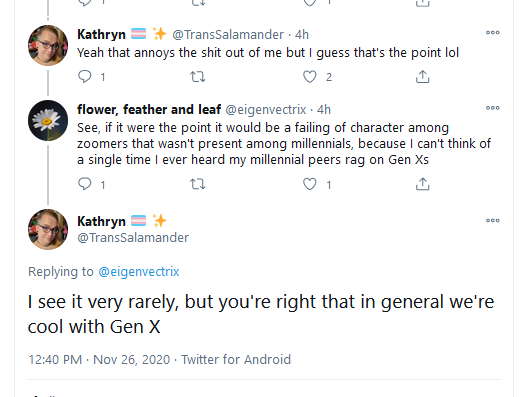Reply to Kathryn's 'annoys' tweet
528x397 pixels.
(x=85, y=76)
